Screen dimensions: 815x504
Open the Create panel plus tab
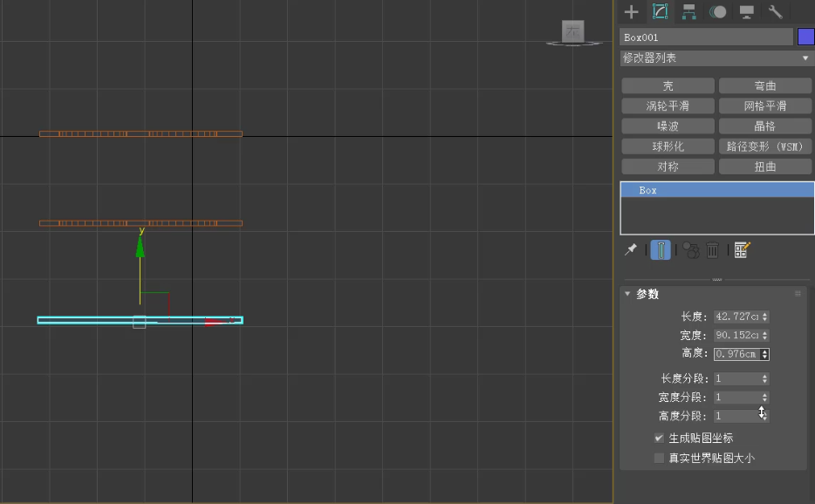[632, 11]
